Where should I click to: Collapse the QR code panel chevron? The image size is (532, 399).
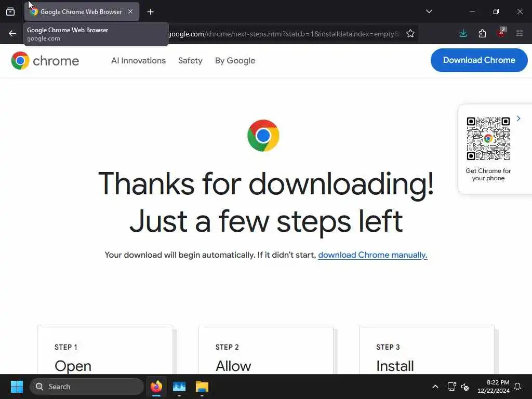[518, 118]
